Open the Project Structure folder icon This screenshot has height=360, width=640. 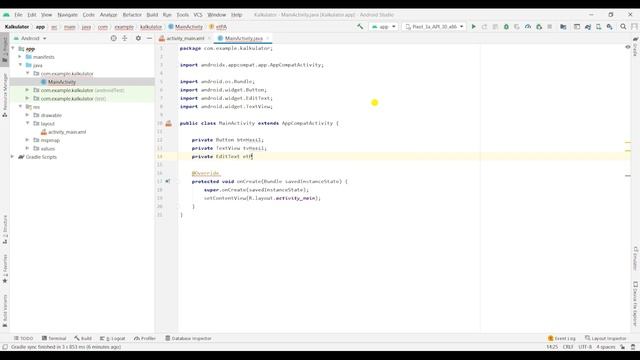pyautogui.click(x=563, y=27)
